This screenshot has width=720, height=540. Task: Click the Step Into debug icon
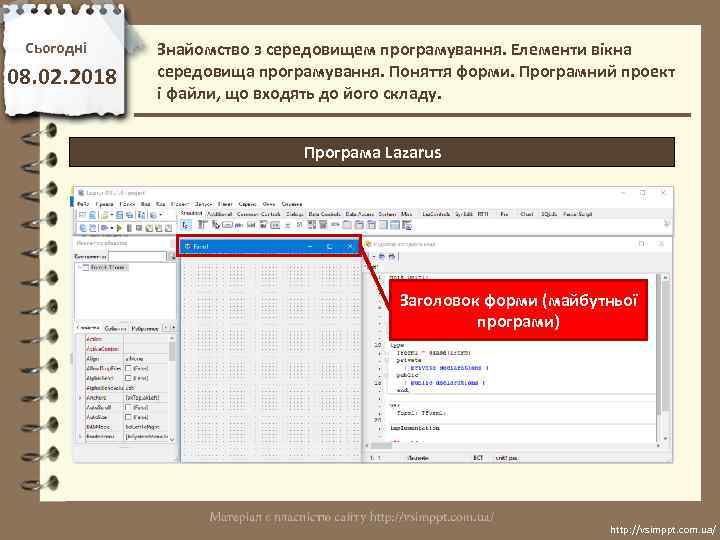[149, 227]
